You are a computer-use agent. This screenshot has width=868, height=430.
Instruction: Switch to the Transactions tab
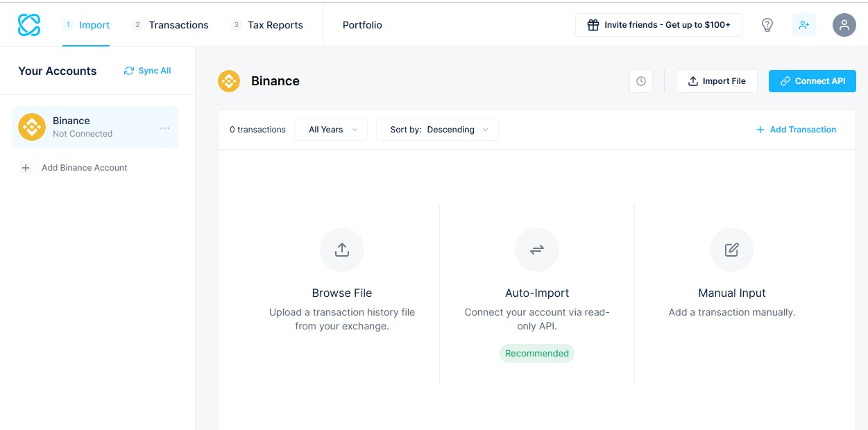(x=178, y=25)
